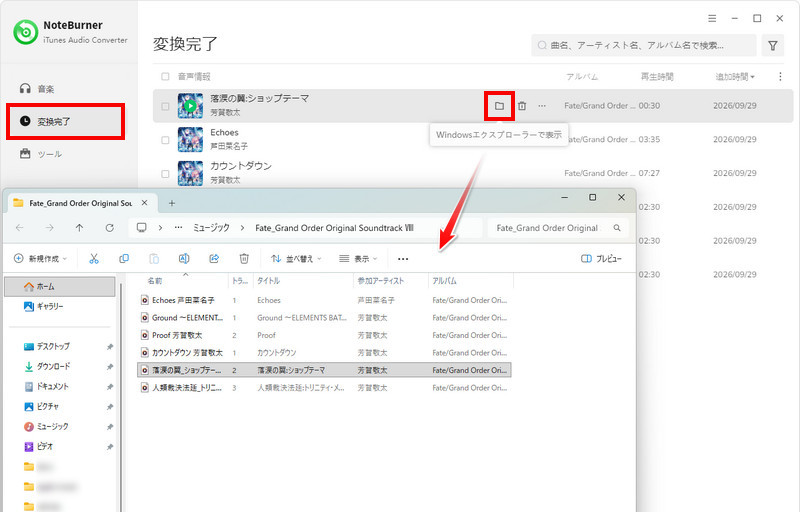Sort files by タイトル column header
This screenshot has width=800, height=512.
click(268, 281)
